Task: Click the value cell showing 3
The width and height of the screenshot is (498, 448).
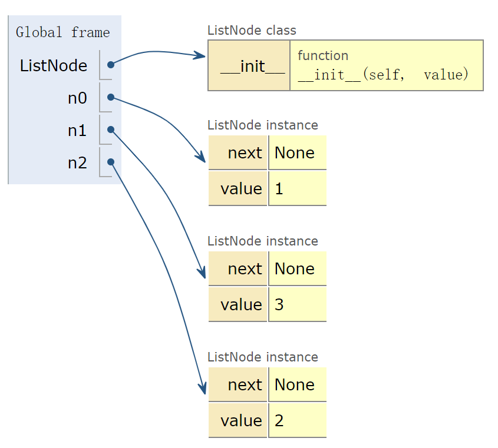Action: [298, 304]
